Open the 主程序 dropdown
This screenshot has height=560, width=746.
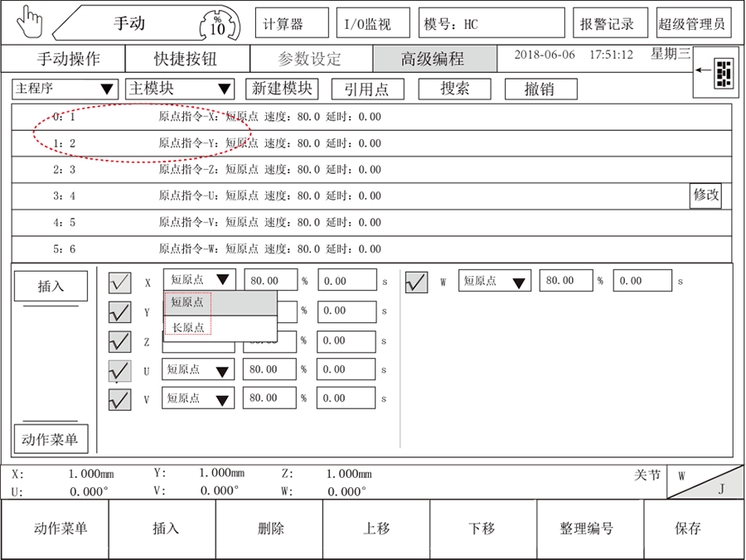coord(65,89)
